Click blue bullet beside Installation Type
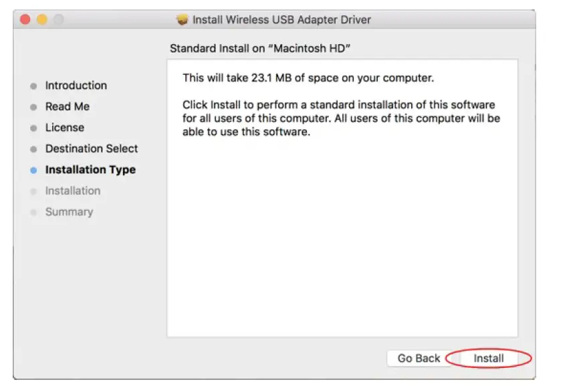569x392 pixels. pyautogui.click(x=33, y=171)
